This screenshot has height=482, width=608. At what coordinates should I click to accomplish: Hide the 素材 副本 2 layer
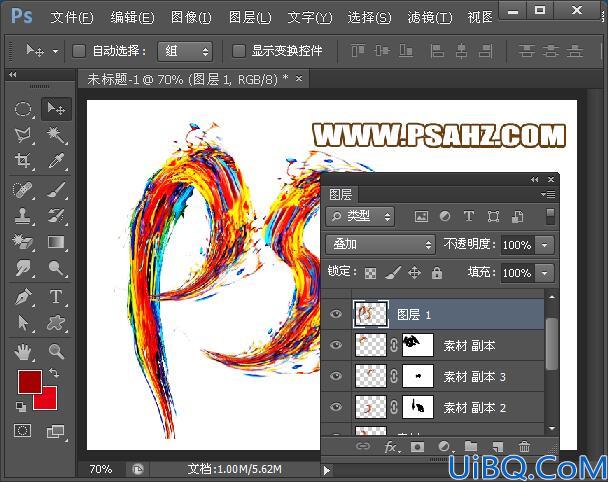tap(336, 407)
